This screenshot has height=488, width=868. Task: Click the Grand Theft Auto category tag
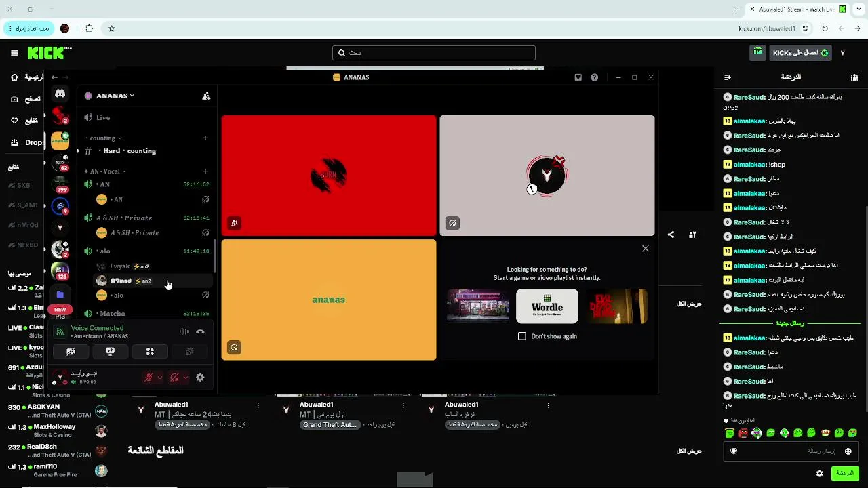click(330, 425)
